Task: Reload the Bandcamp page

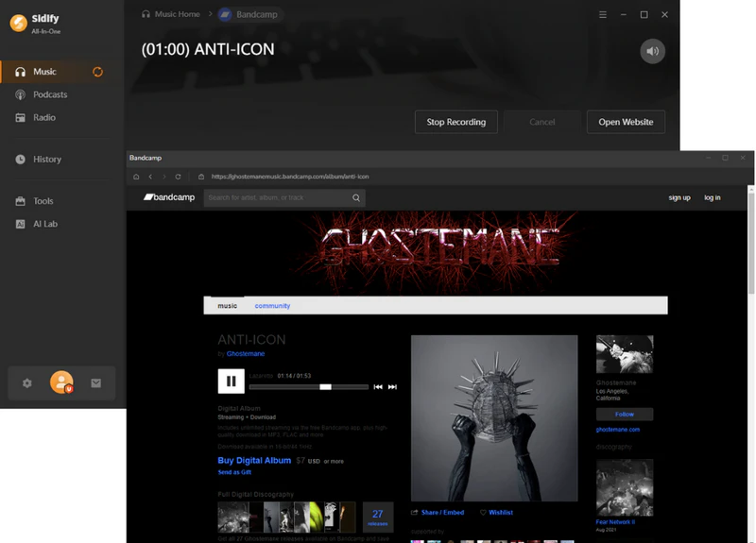Action: [178, 177]
